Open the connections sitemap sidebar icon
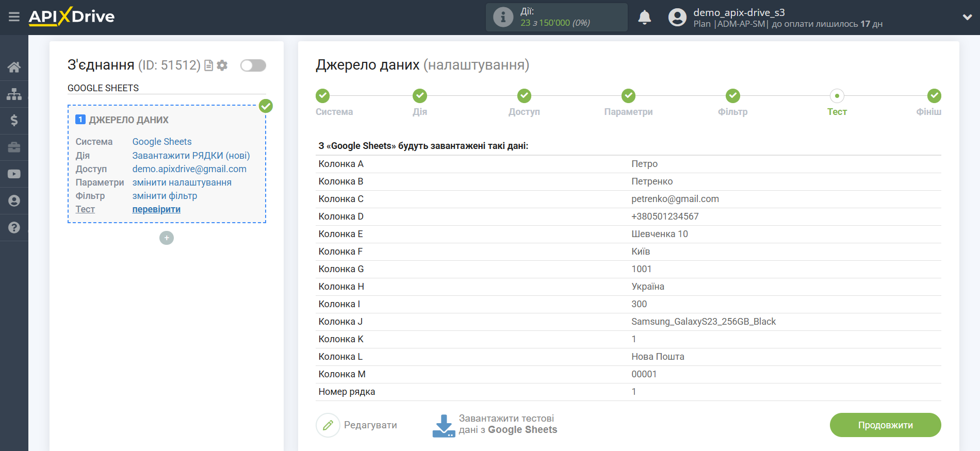 click(x=14, y=94)
